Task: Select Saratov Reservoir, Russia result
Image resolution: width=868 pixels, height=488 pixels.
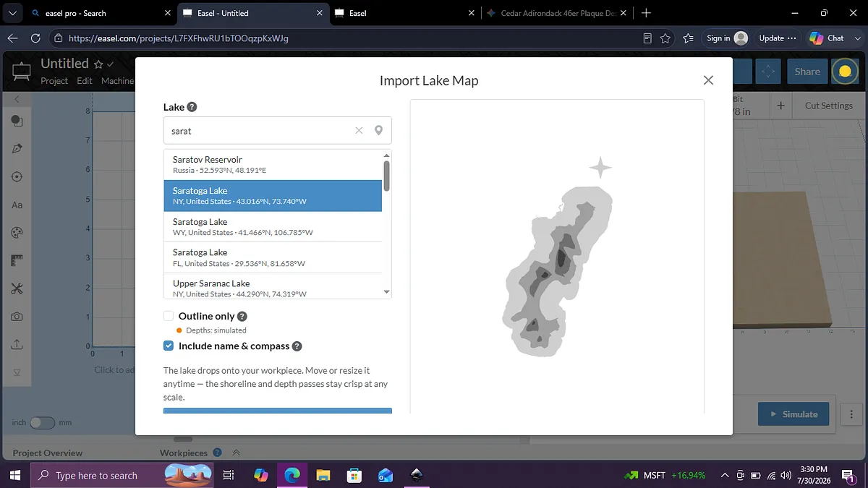Action: coord(273,165)
